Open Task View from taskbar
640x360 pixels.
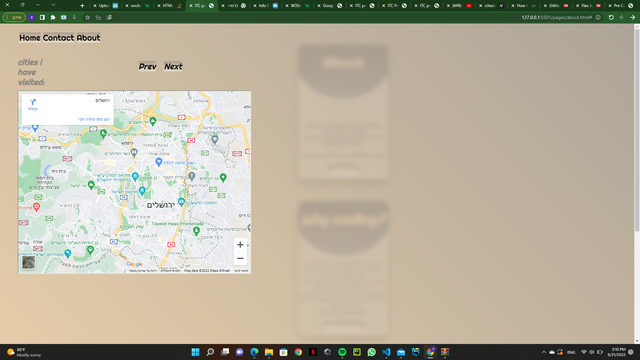(x=225, y=352)
